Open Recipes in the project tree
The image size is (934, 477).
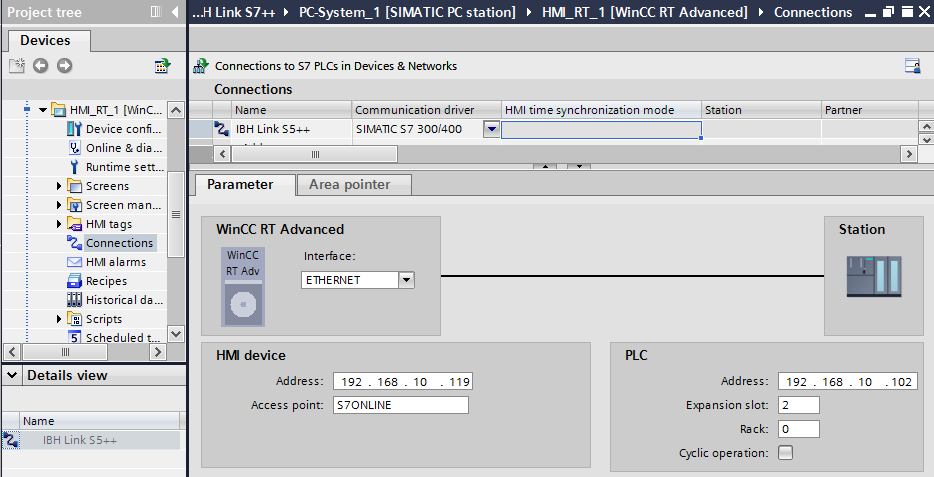pyautogui.click(x=106, y=281)
